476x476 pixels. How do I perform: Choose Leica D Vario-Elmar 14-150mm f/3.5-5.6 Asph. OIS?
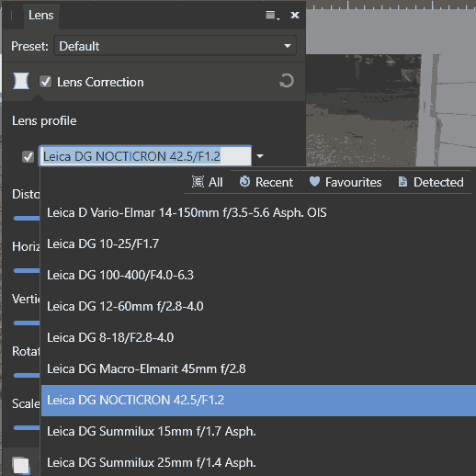point(258,212)
